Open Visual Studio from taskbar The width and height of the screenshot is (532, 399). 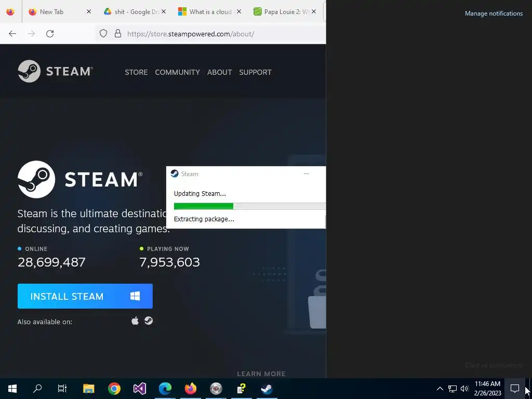click(x=140, y=389)
